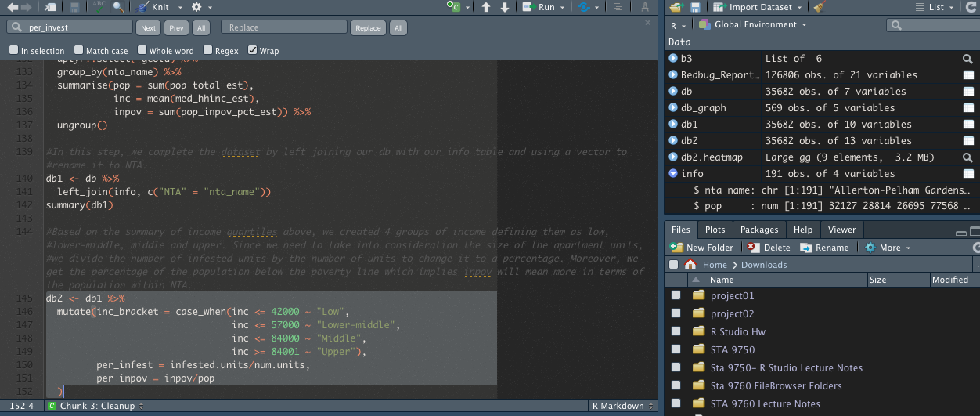Insert a new code chunk

[454, 7]
